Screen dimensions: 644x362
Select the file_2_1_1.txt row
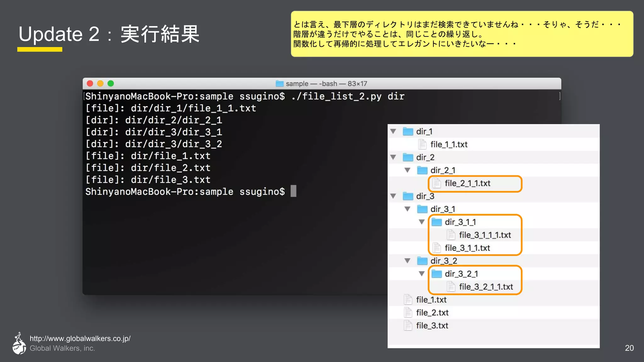click(493, 183)
